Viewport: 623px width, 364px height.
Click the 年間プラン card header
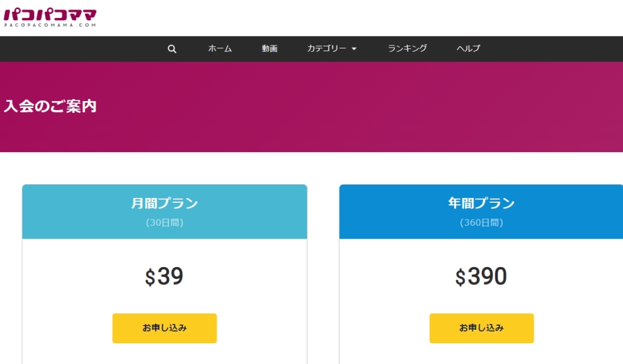tap(481, 203)
